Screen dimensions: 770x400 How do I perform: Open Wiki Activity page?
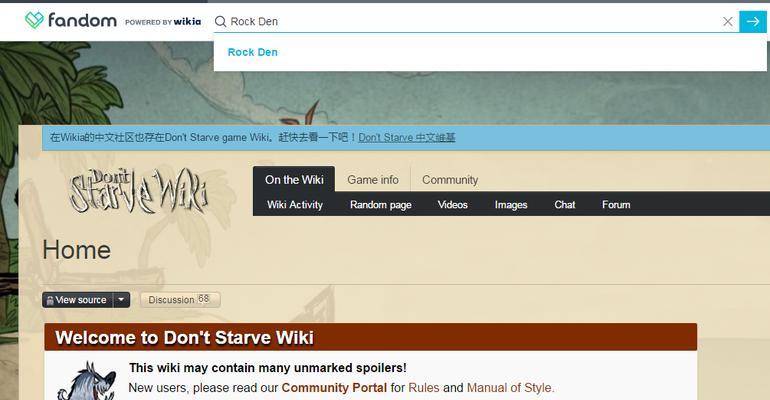295,205
